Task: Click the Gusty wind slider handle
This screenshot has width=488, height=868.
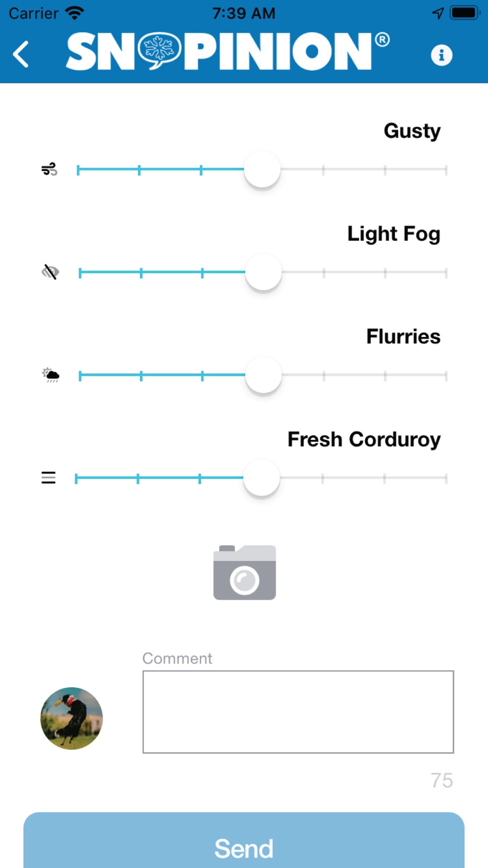Action: click(262, 169)
